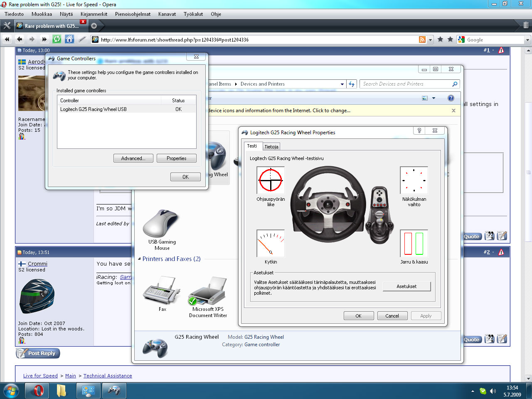Click the Game Controllers taskbar button

tap(114, 391)
